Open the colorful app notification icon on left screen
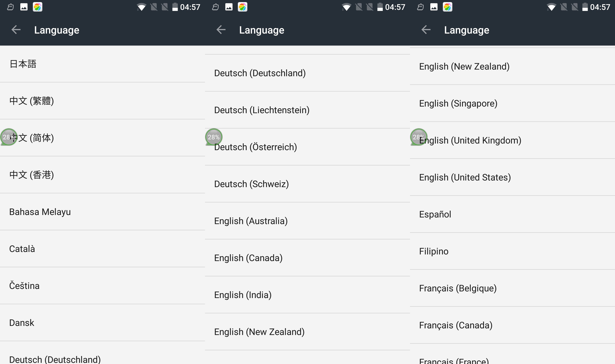615x364 pixels. [x=38, y=7]
